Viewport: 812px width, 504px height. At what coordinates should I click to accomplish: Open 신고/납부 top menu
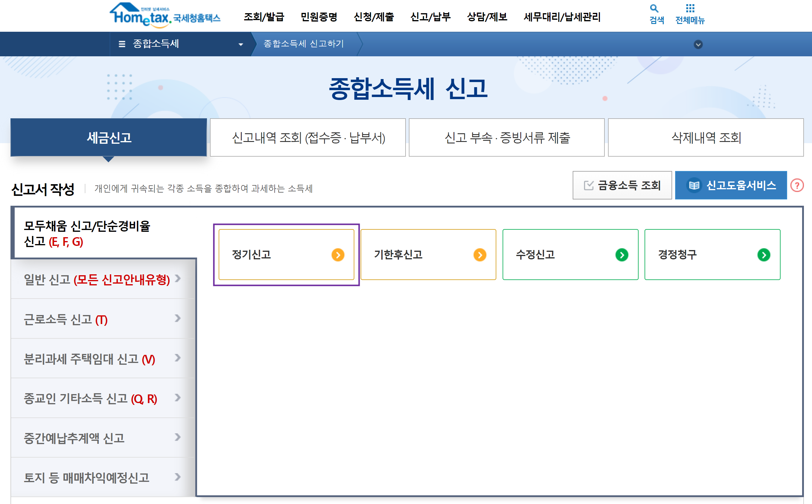(430, 17)
